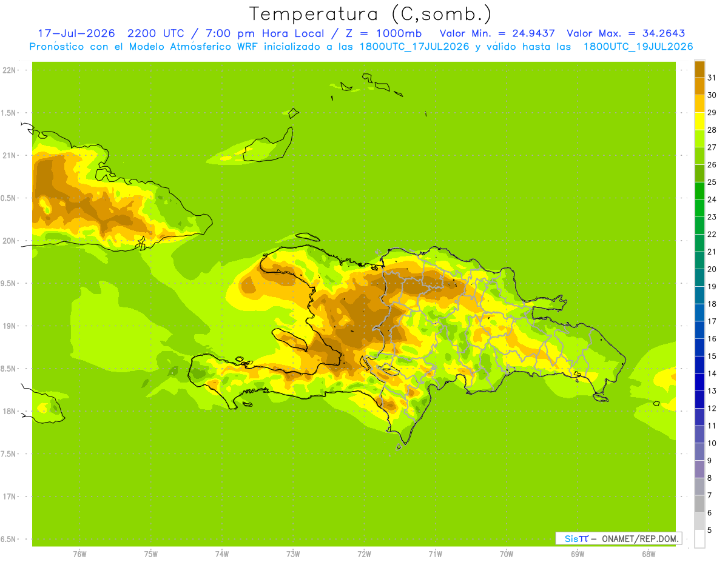Pick the gray swatch between 6 and 7

(699, 504)
